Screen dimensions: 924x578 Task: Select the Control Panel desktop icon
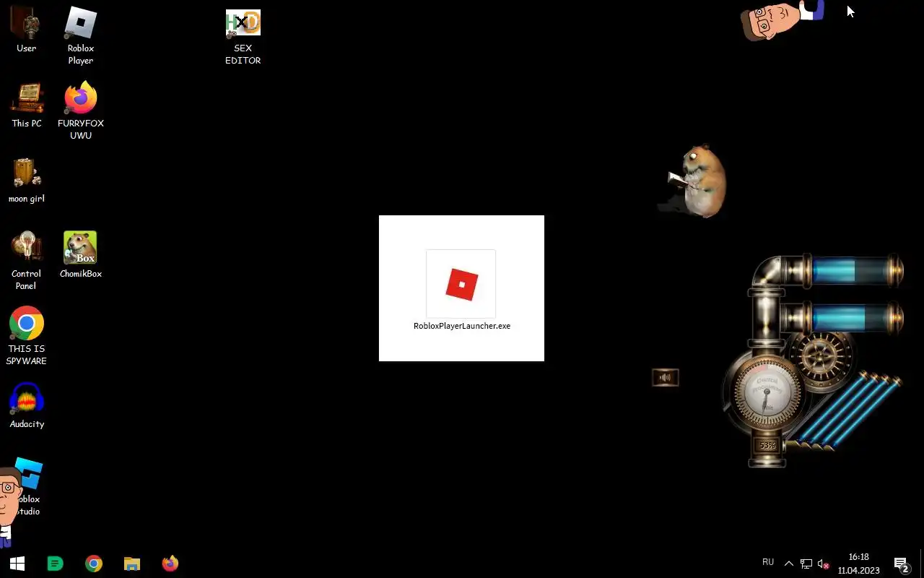click(27, 261)
